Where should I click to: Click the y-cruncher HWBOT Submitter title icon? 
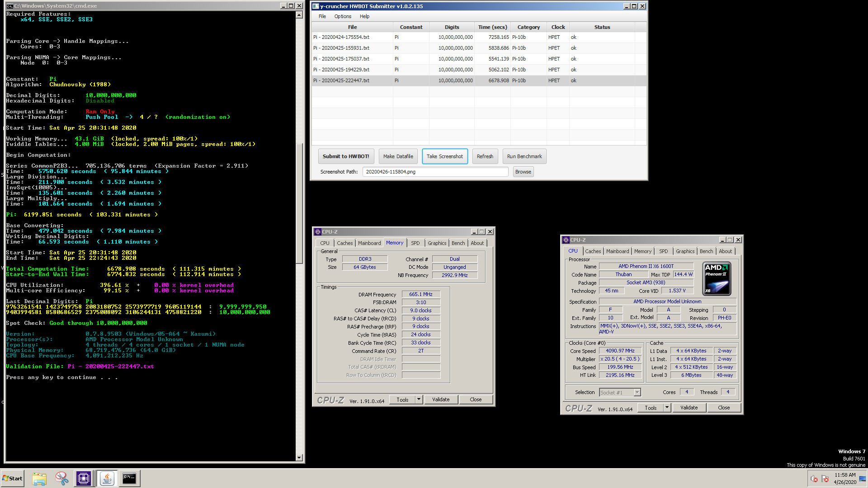point(316,6)
